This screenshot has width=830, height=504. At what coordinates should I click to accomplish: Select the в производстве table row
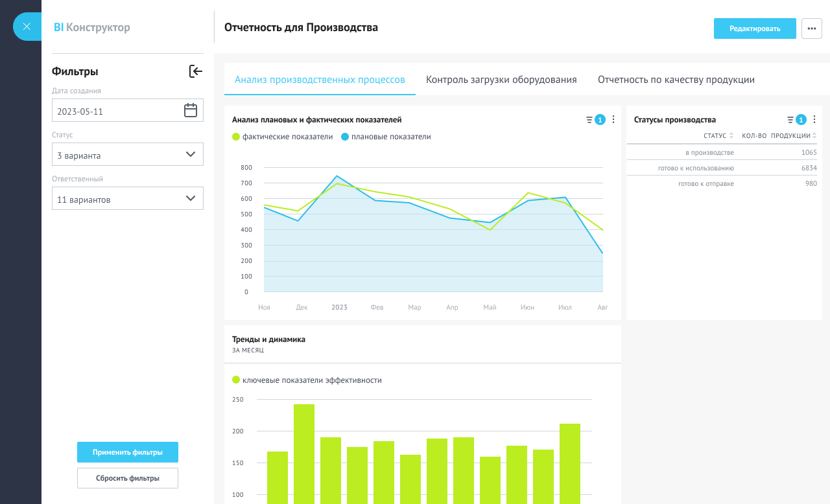722,152
